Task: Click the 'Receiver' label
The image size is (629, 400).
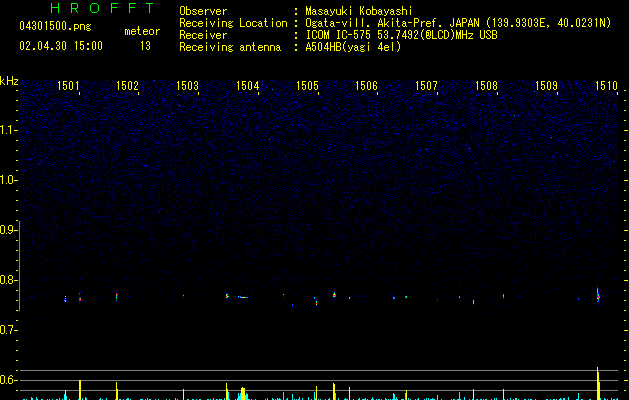Action: pos(203,35)
